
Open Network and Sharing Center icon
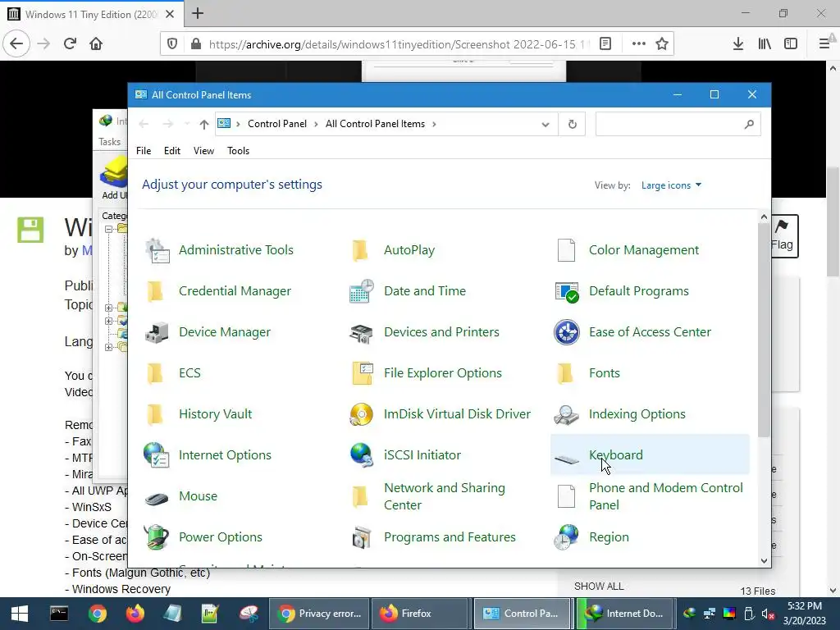(360, 496)
